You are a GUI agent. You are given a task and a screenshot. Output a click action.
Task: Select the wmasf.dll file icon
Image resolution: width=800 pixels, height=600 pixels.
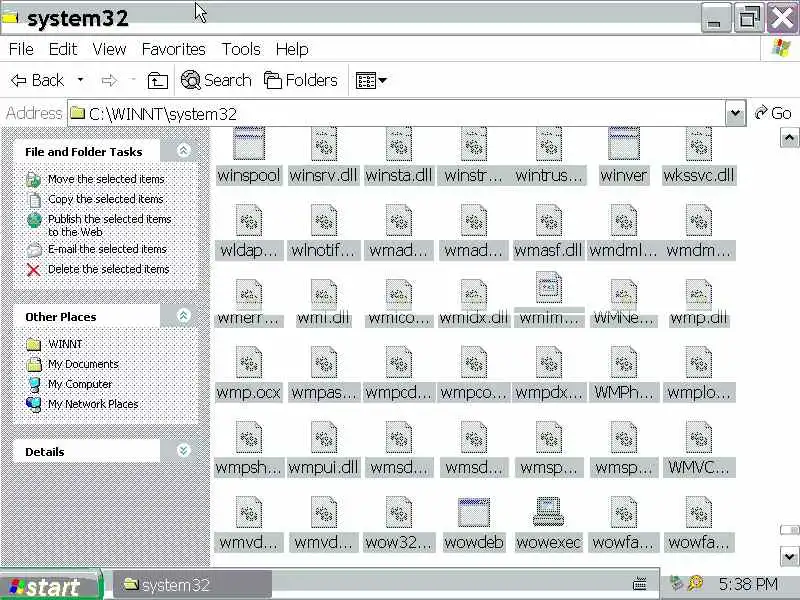tap(548, 220)
